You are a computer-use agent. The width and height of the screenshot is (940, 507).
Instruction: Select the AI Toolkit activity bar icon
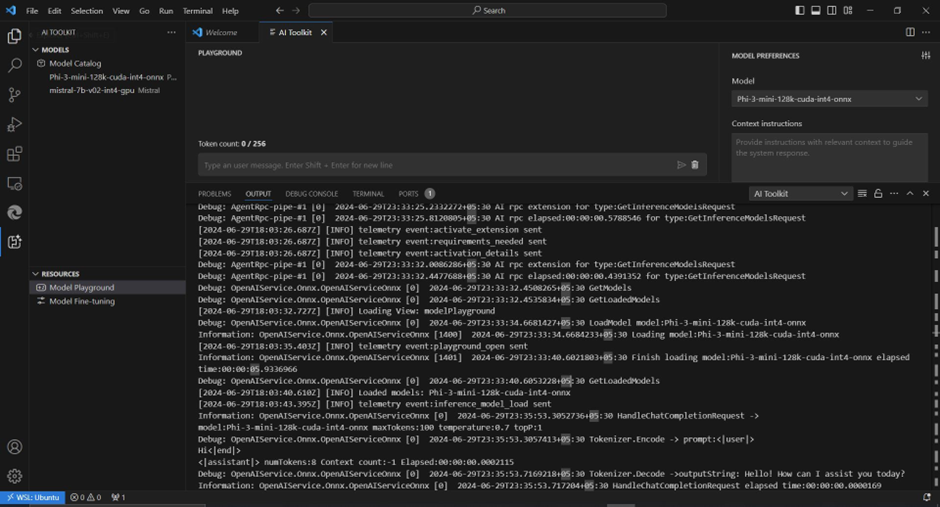click(14, 242)
